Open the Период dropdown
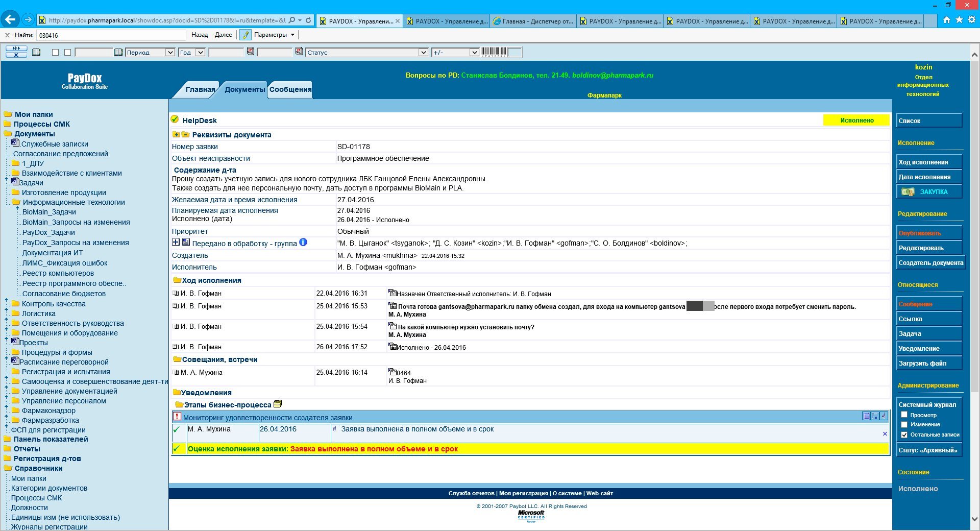Screen dimensions: 980x531 (150, 52)
